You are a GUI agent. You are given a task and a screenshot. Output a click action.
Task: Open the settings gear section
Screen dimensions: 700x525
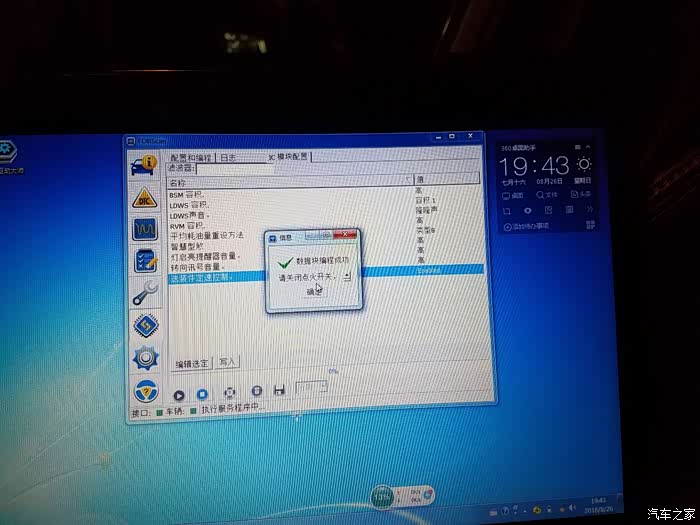(146, 358)
